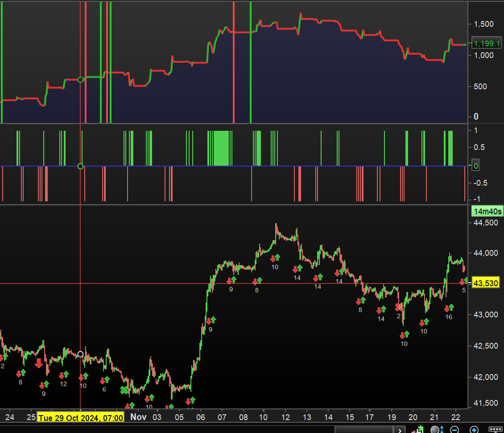Click the scroll right arrow button

tap(400, 430)
